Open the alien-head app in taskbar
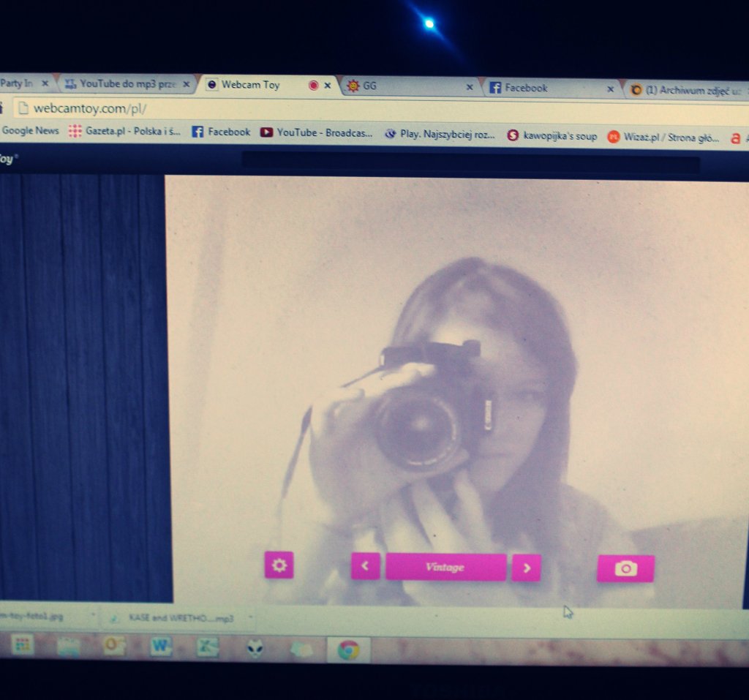Viewport: 749px width, 700px height. pos(255,648)
